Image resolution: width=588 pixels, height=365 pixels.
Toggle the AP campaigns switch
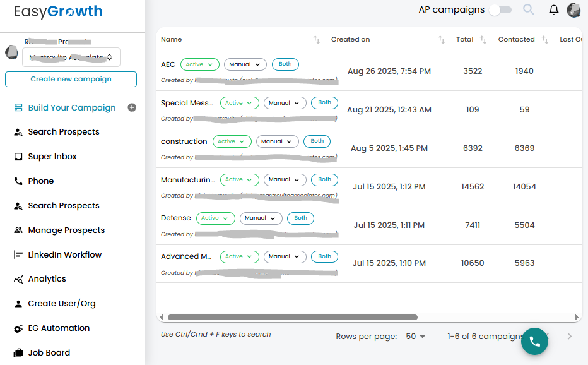click(x=500, y=9)
